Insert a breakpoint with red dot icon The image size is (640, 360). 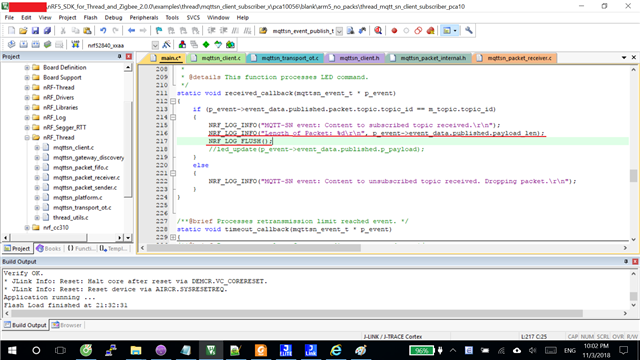tap(394, 31)
